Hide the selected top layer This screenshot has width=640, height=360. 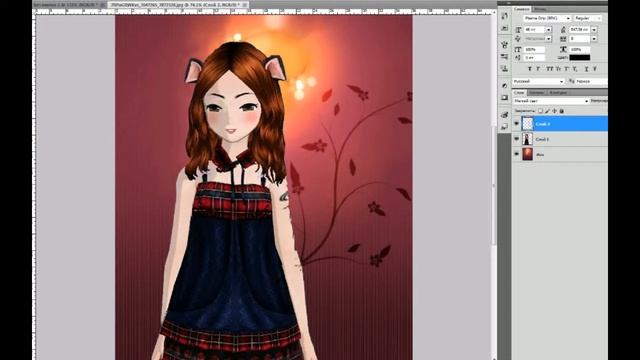(516, 123)
